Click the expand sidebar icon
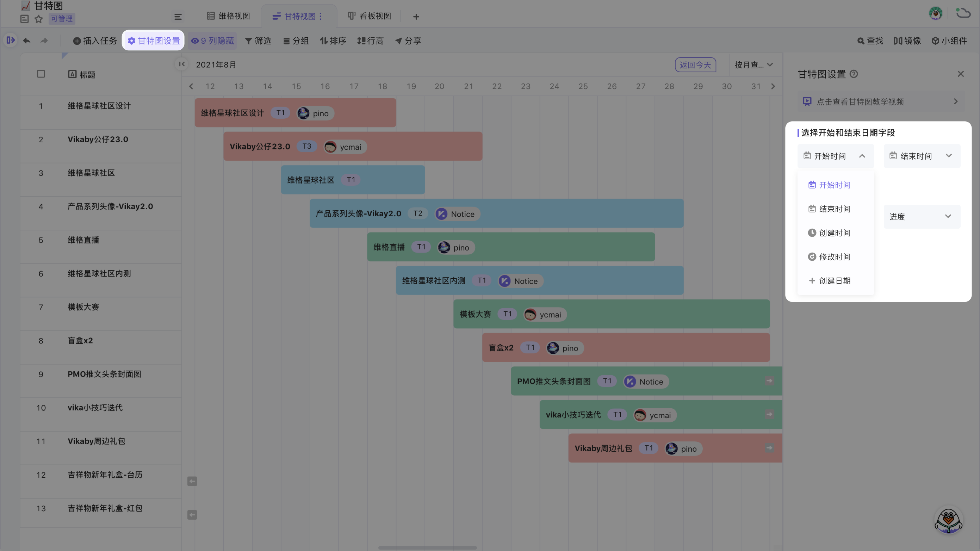The image size is (980, 551). pos(10,40)
